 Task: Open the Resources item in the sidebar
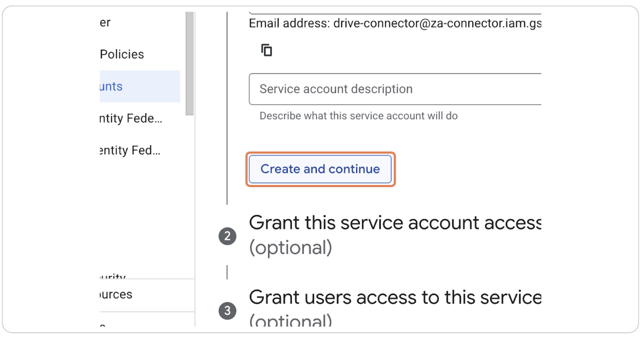pos(116,295)
